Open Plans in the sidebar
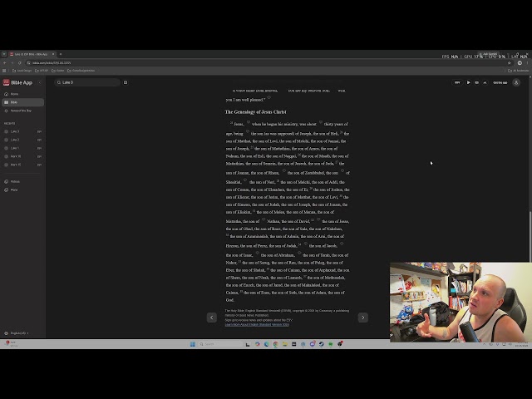This screenshot has height=399, width=532. pos(22,190)
